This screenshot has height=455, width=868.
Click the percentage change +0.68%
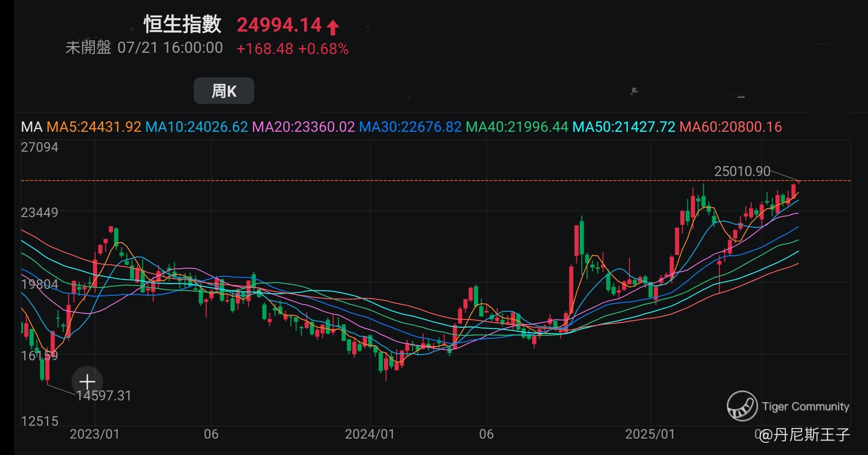323,49
